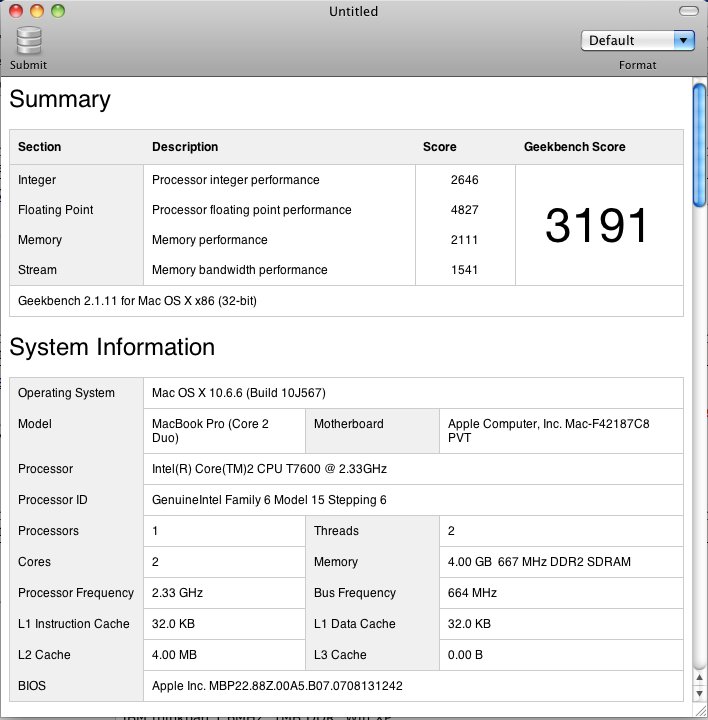Click the Summary heading
Image resolution: width=708 pixels, height=720 pixels.
[60, 99]
